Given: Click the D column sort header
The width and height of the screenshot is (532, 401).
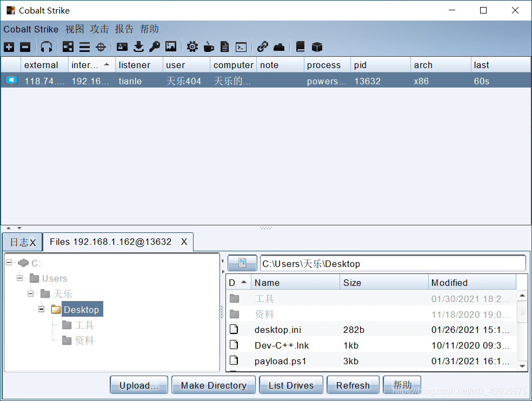Looking at the screenshot, I should (x=238, y=282).
